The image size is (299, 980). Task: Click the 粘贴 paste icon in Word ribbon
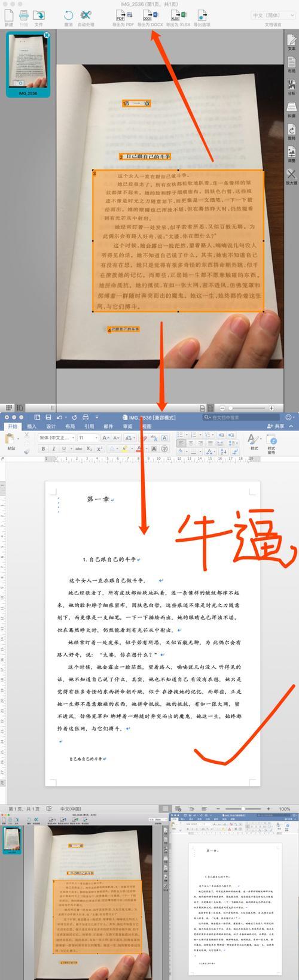click(10, 441)
